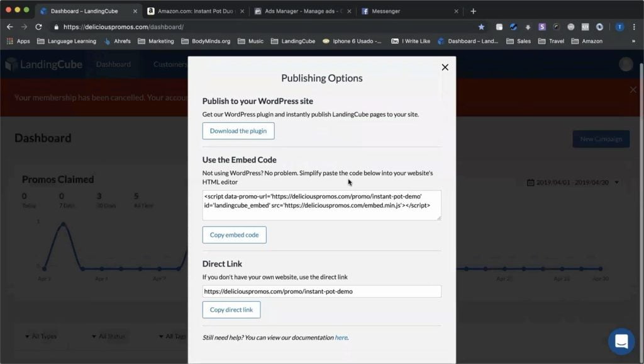Open the date range picker dropdown
The height and width of the screenshot is (364, 644).
572,182
